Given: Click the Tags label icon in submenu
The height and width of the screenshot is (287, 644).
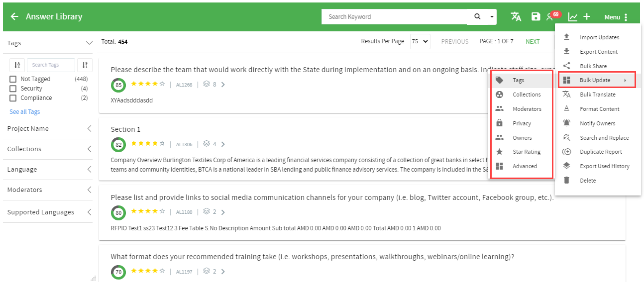Looking at the screenshot, I should pyautogui.click(x=500, y=80).
